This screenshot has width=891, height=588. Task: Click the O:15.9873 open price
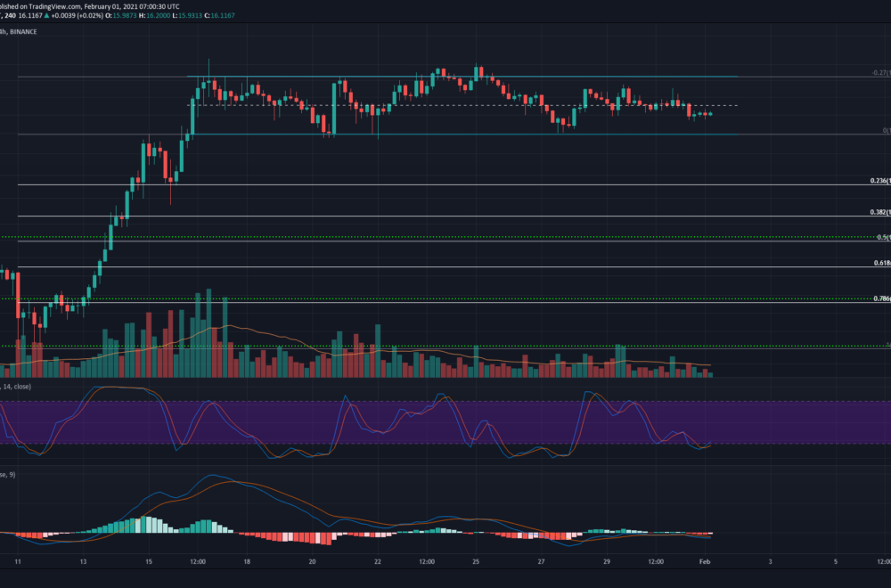tap(121, 15)
